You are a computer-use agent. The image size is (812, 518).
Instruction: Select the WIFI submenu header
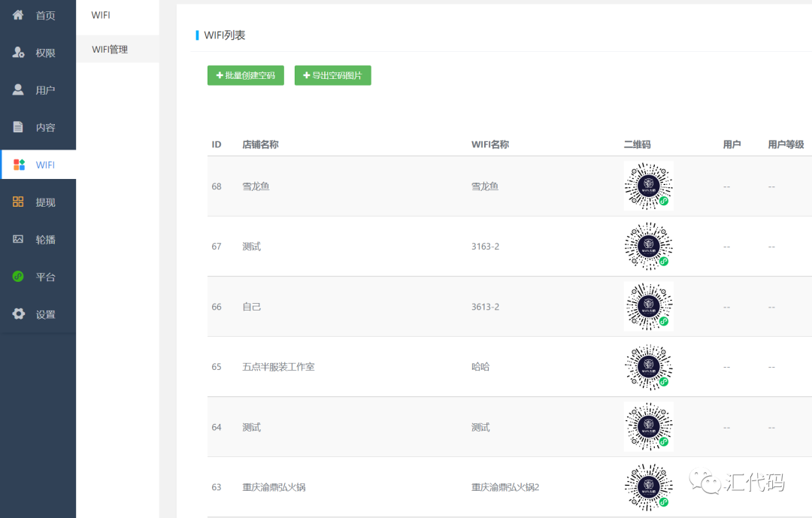pos(100,14)
